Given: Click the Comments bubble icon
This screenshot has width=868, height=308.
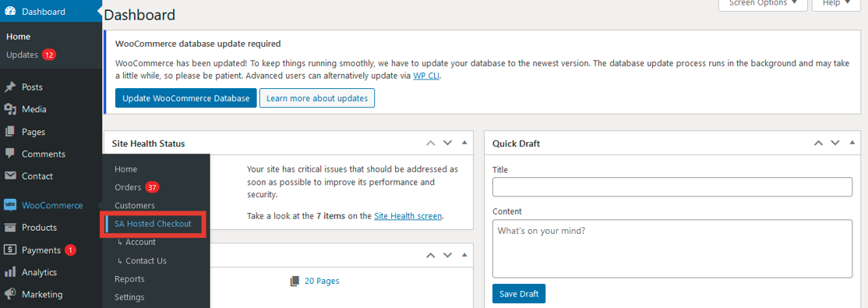Looking at the screenshot, I should (10, 154).
